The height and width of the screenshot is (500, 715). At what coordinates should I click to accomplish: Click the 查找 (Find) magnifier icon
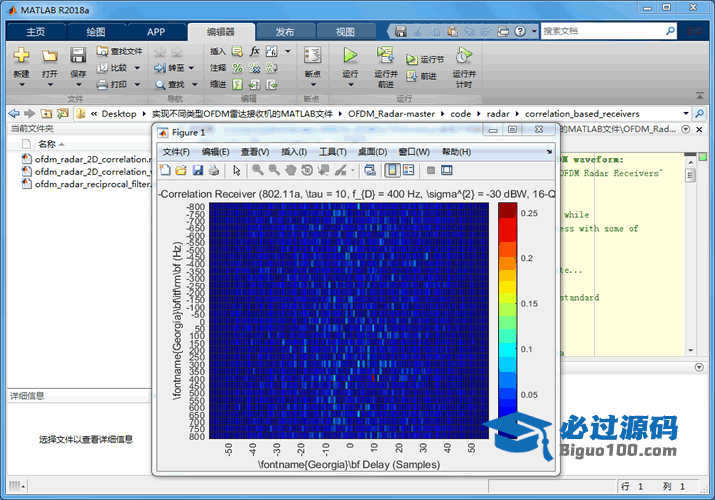(160, 84)
